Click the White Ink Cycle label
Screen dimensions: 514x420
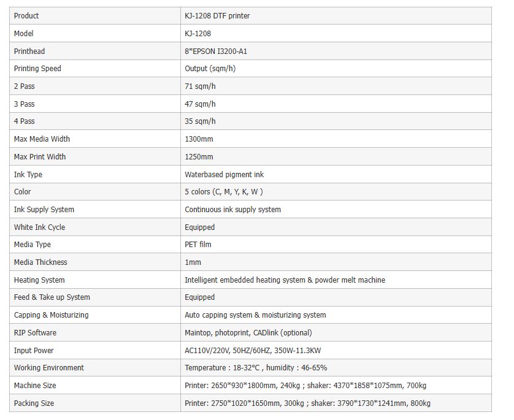point(39,227)
